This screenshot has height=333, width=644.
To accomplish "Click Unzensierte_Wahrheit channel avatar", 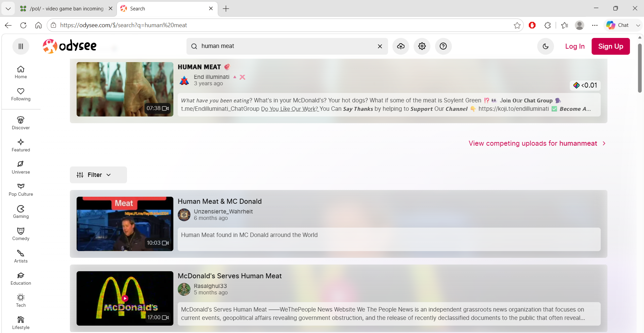I will click(x=184, y=215).
